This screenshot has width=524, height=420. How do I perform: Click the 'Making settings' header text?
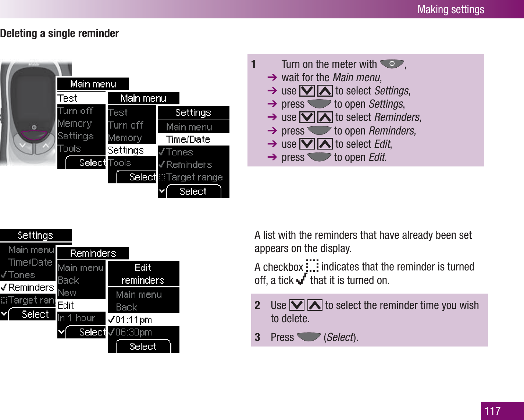point(451,9)
